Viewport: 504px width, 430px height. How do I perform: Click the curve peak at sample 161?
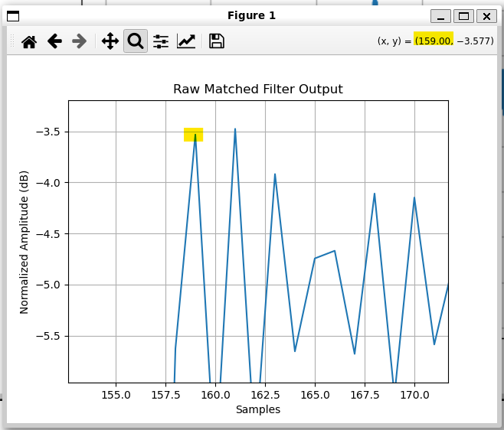click(x=235, y=129)
